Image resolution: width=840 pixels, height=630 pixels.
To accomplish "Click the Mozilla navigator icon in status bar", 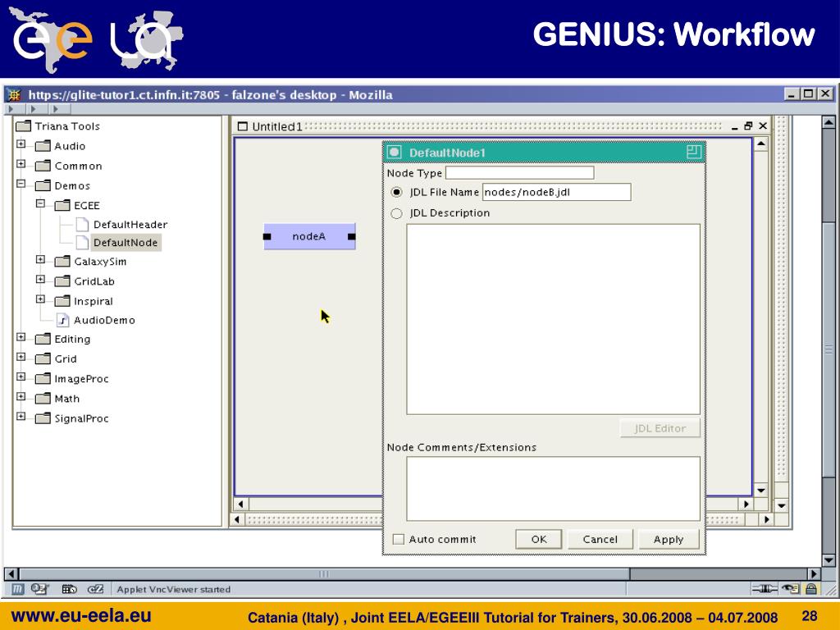I will (x=18, y=589).
